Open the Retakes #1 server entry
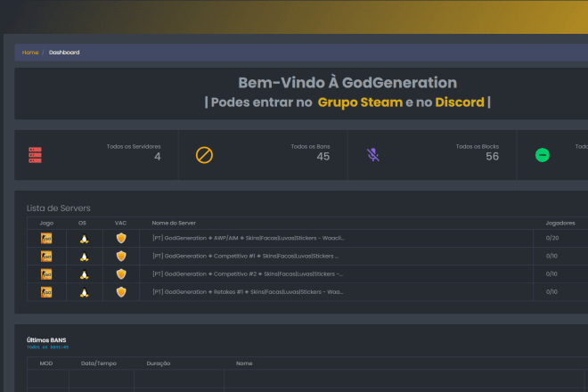The height and width of the screenshot is (392, 588). point(248,292)
